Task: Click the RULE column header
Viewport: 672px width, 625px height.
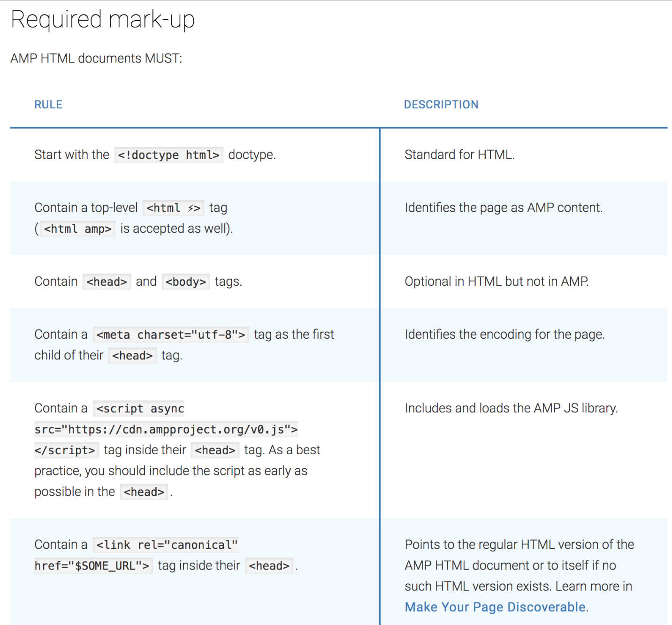Action: click(48, 105)
